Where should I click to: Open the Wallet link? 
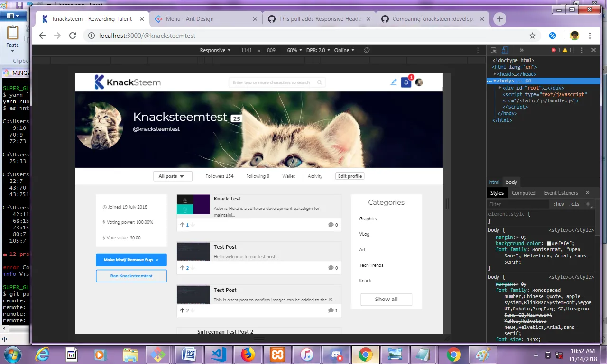(x=288, y=176)
